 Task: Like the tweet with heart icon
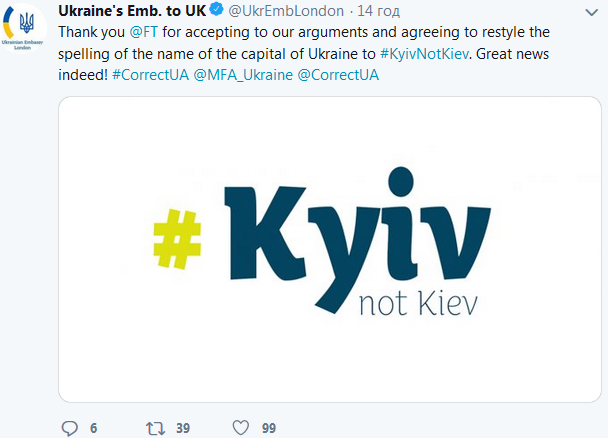click(240, 428)
